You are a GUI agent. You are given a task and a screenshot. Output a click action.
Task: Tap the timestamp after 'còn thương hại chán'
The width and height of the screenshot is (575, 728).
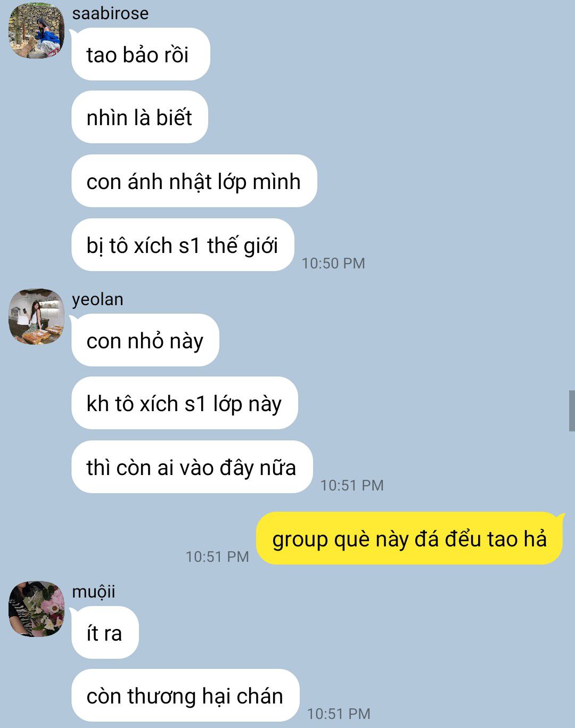339,714
